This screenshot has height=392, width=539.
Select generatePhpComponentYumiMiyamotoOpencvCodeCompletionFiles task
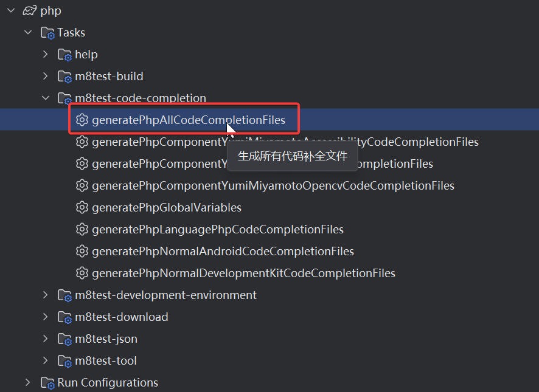click(x=273, y=186)
